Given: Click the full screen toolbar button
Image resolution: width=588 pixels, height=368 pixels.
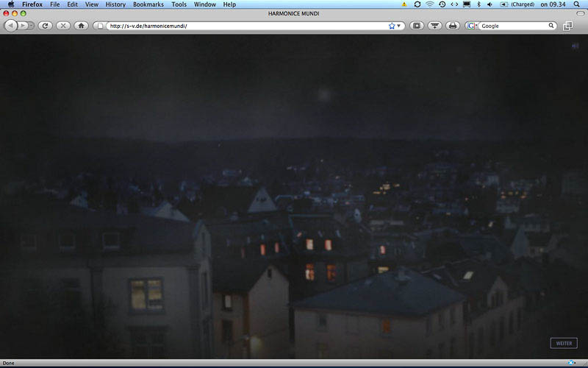Looking at the screenshot, I should pos(417,26).
